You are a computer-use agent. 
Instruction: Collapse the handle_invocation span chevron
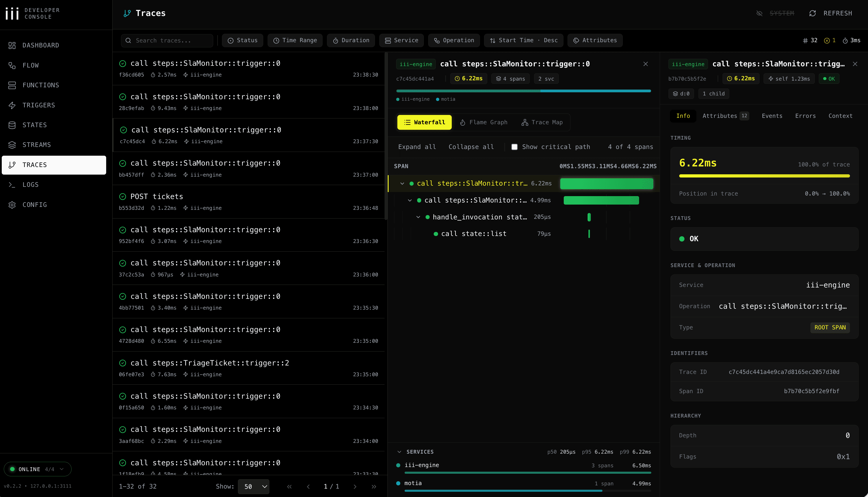click(x=418, y=217)
